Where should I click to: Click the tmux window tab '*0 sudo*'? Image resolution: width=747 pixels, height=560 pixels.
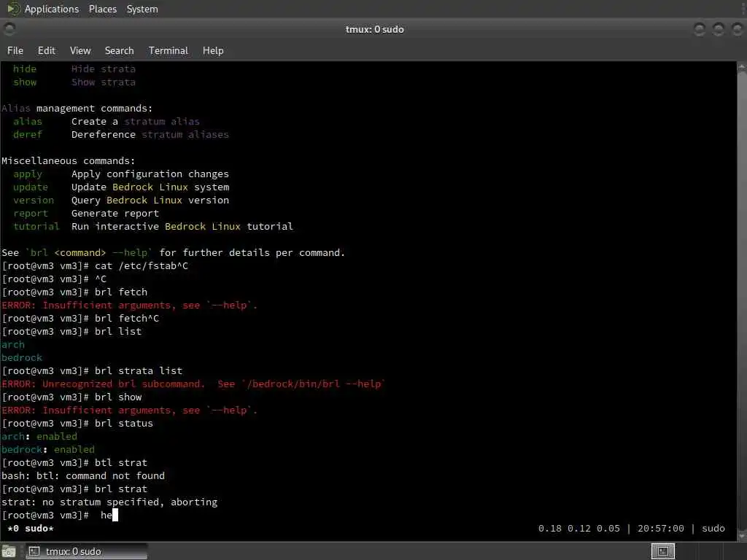tap(31, 528)
